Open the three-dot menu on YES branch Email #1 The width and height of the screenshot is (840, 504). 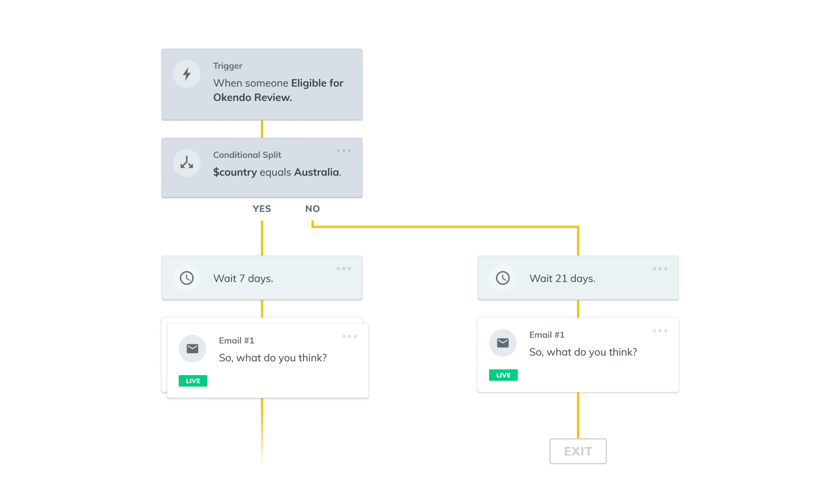(x=349, y=336)
